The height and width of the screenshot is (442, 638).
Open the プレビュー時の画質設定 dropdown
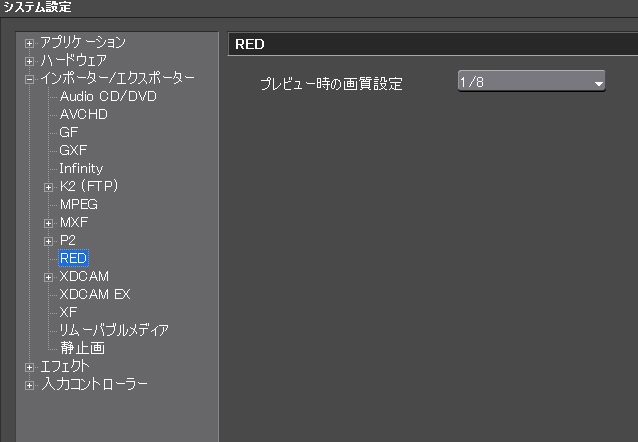click(531, 81)
